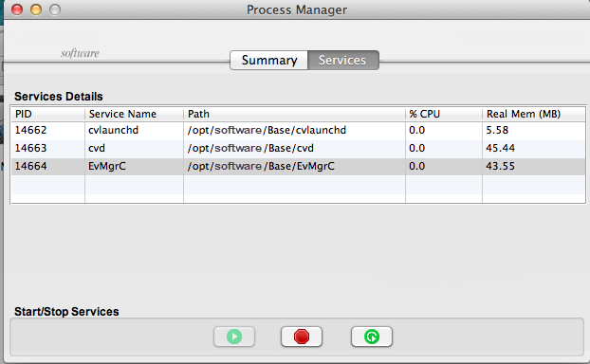Click the Path column header
The image size is (590, 364).
294,114
